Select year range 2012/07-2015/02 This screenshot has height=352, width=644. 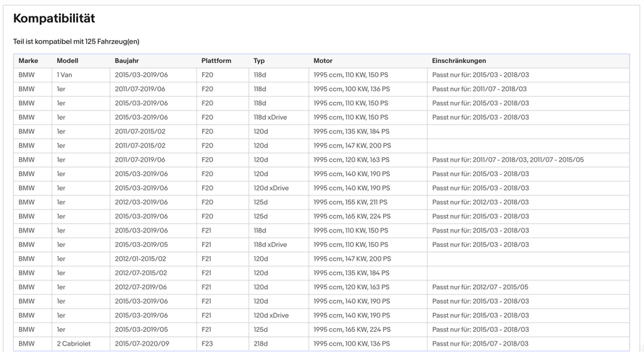point(140,273)
